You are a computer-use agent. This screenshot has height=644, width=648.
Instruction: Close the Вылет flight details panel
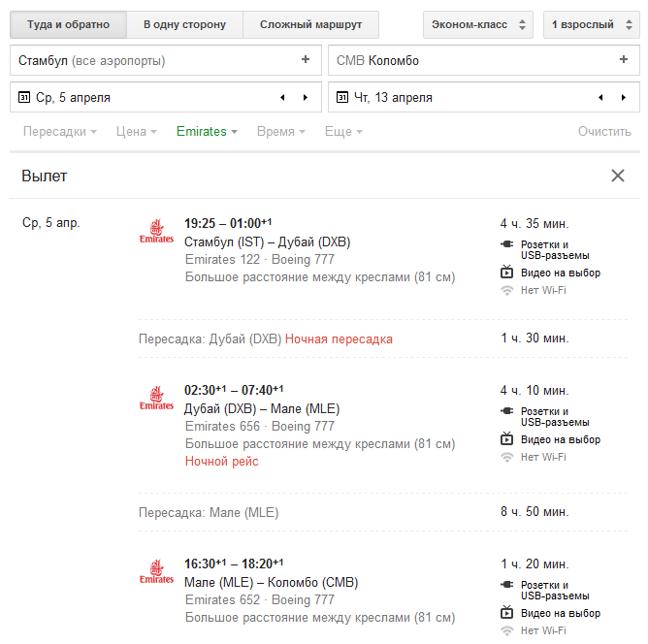618,176
